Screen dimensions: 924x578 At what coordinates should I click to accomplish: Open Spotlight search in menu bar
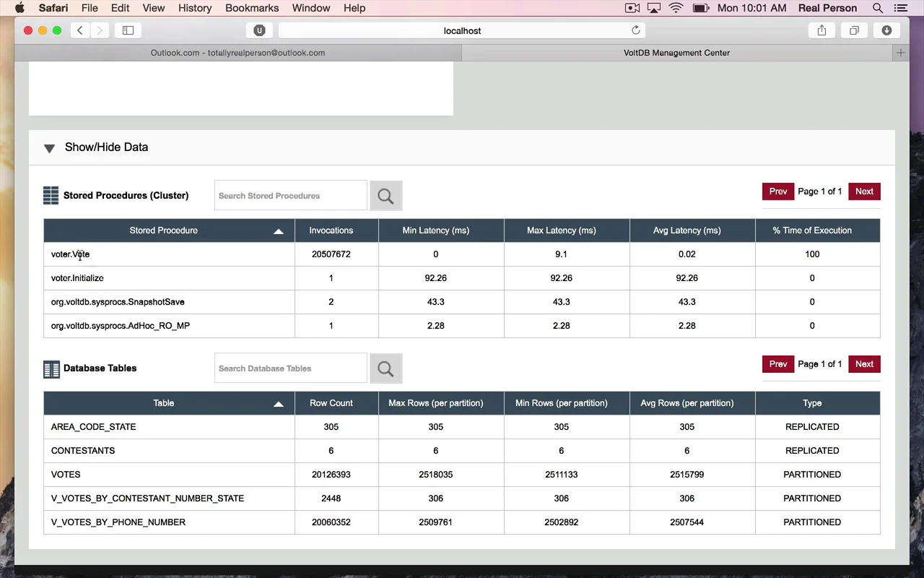click(878, 8)
